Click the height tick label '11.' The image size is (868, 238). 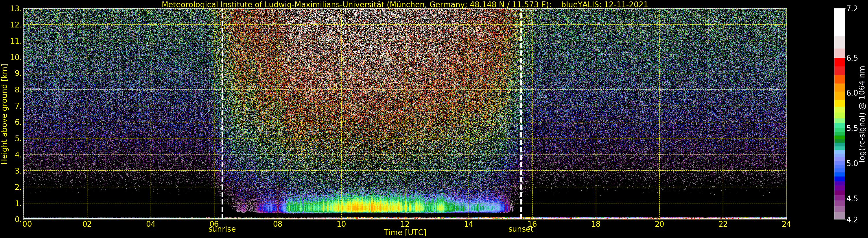pyautogui.click(x=16, y=41)
